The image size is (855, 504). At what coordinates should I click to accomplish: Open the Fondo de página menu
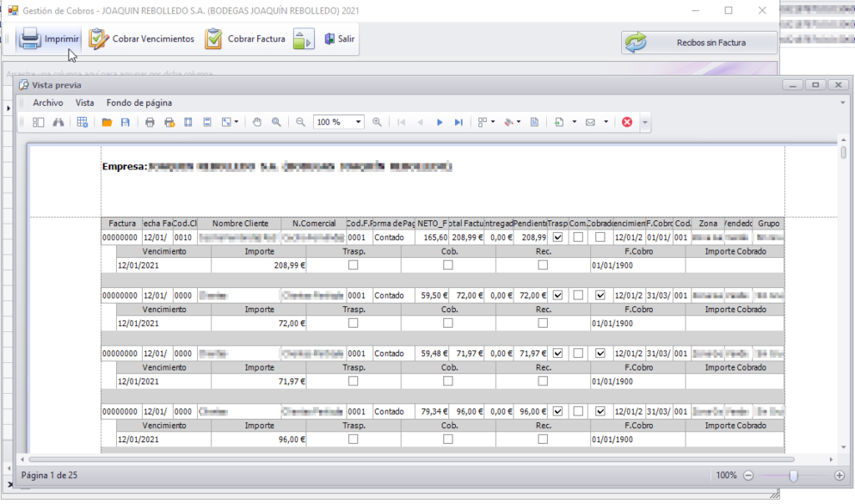pyautogui.click(x=139, y=103)
